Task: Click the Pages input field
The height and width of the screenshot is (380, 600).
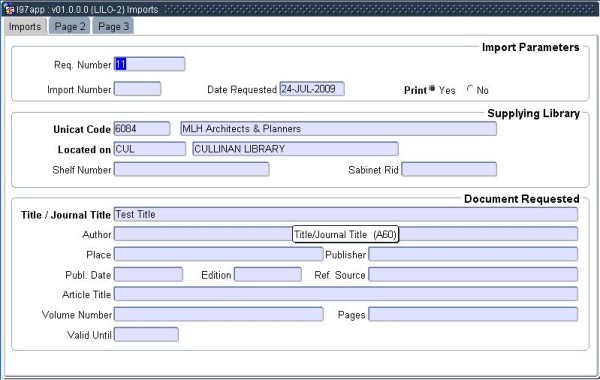Action: coord(473,314)
